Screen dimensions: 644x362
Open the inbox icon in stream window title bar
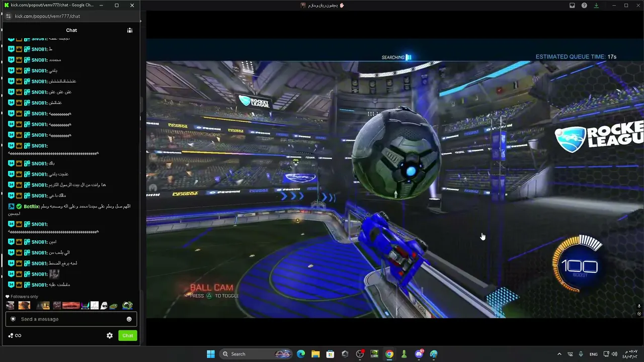tap(572, 6)
